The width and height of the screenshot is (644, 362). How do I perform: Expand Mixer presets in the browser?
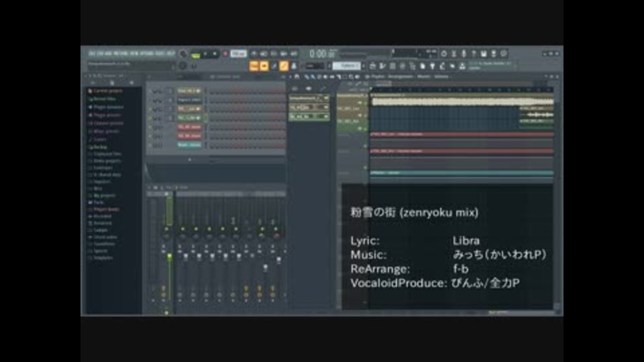(x=106, y=131)
